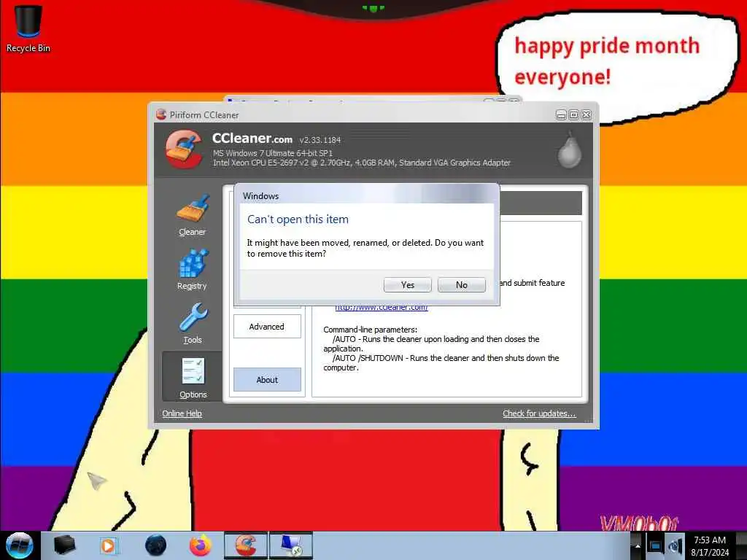The height and width of the screenshot is (560, 747).
Task: Switch to the computer monitor taskbar app
Action: (x=291, y=545)
